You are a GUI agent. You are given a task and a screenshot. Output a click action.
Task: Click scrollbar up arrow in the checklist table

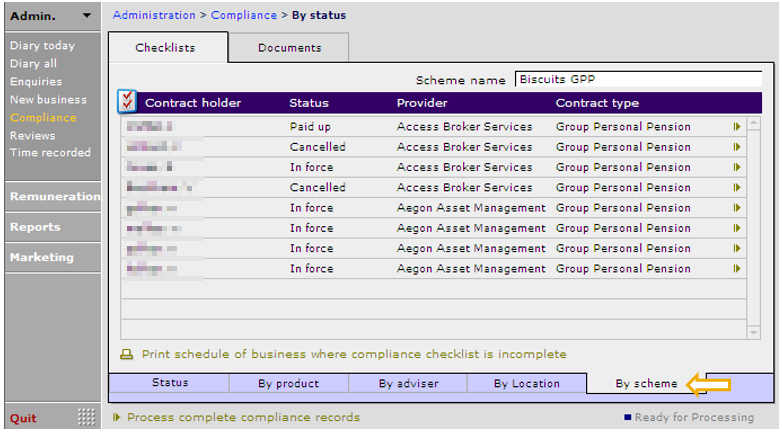click(x=754, y=123)
